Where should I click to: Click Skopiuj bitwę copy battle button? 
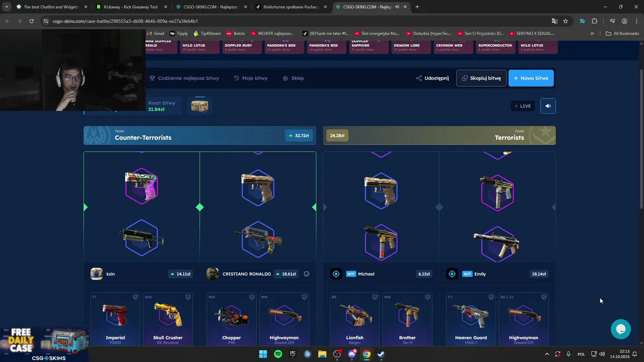tap(481, 78)
